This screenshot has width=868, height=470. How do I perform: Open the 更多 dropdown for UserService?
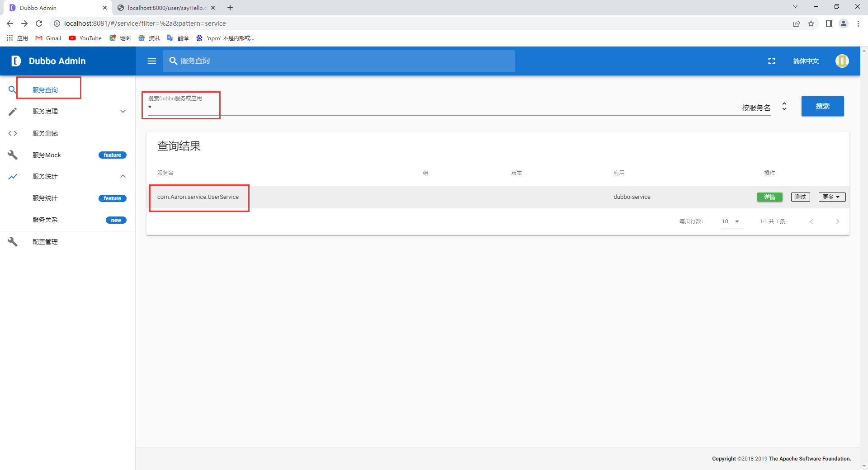[x=832, y=197]
